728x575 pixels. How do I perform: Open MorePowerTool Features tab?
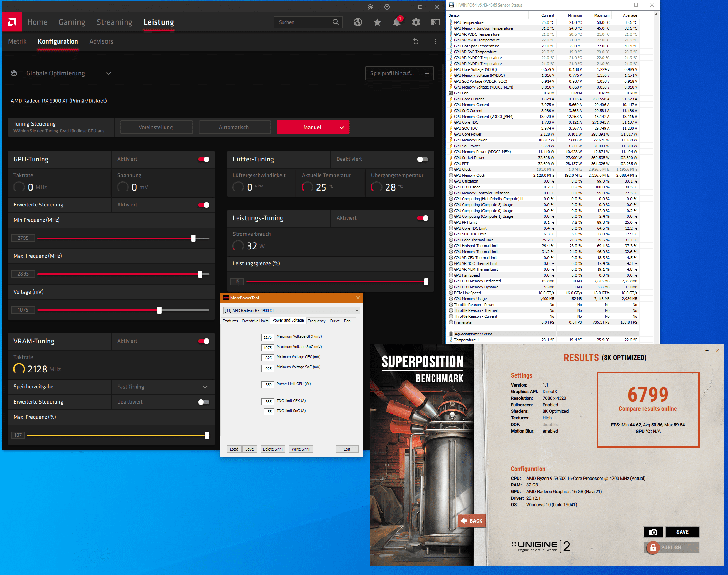230,321
